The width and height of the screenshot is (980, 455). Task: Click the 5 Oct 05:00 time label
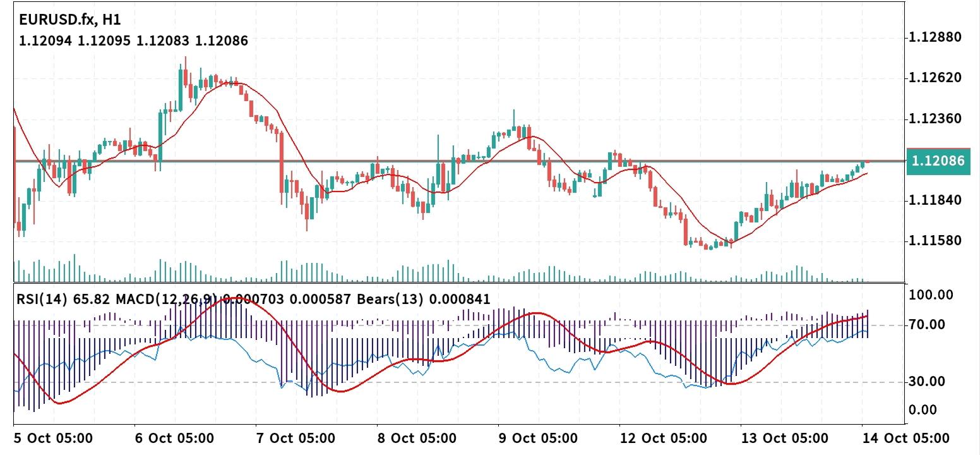point(54,439)
